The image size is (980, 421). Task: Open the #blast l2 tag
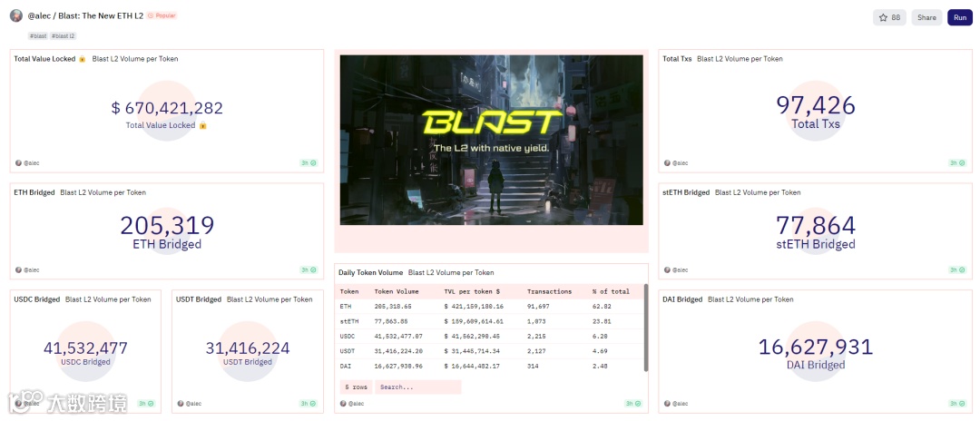(x=64, y=36)
